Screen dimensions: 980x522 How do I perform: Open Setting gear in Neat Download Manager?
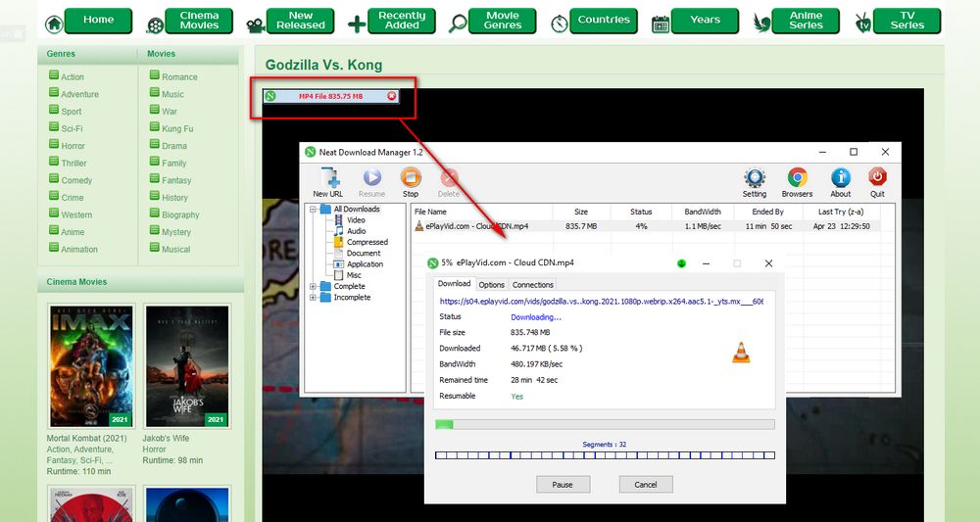(755, 178)
